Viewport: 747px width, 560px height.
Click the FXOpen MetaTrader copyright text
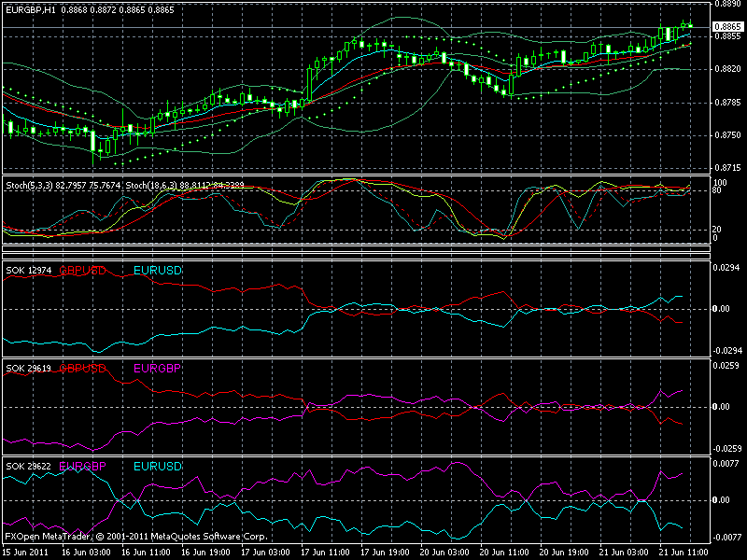pyautogui.click(x=135, y=538)
